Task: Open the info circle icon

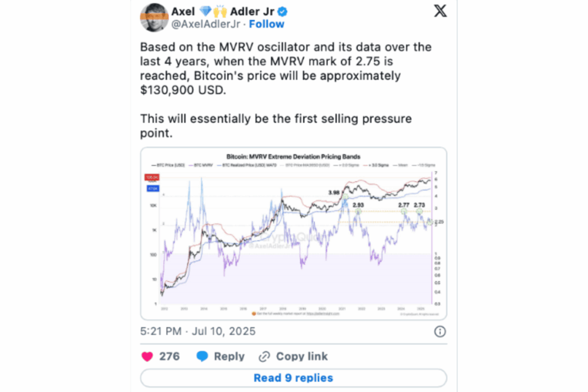Action: [440, 331]
